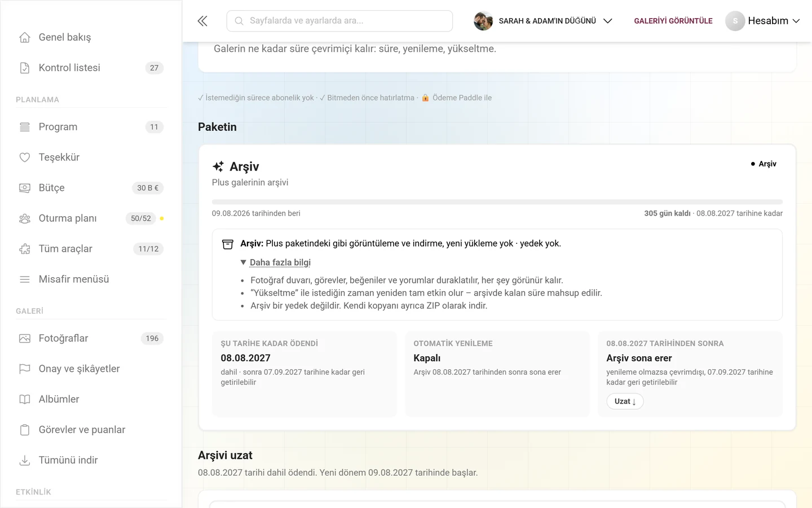Open the Hesabım account menu
812x508 pixels.
(x=763, y=21)
